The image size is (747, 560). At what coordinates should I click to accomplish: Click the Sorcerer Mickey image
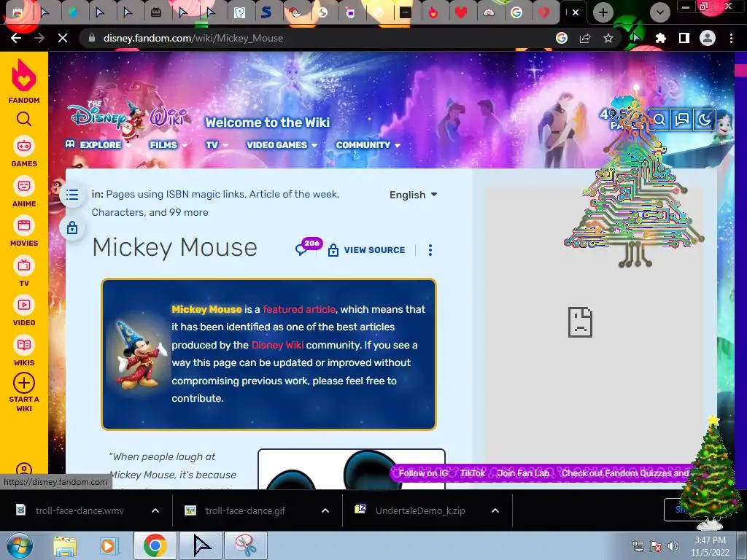pos(141,354)
